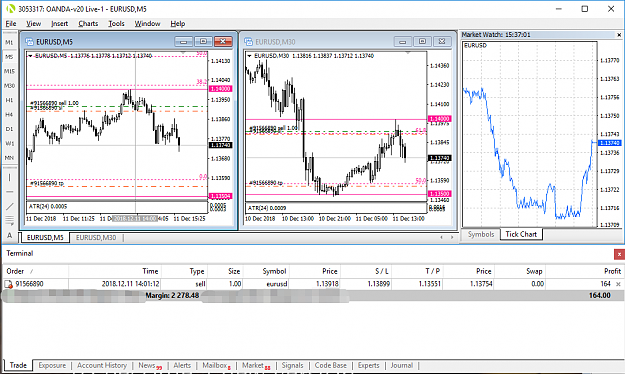
Task: Select the W1 timeframe button
Action: click(9, 143)
